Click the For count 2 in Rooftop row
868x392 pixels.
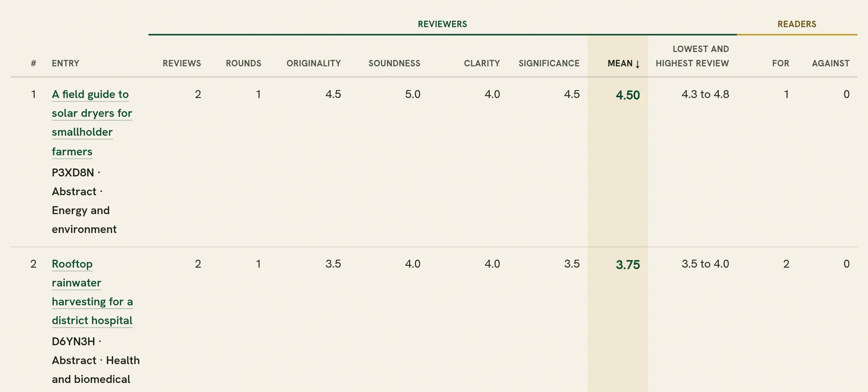click(786, 264)
